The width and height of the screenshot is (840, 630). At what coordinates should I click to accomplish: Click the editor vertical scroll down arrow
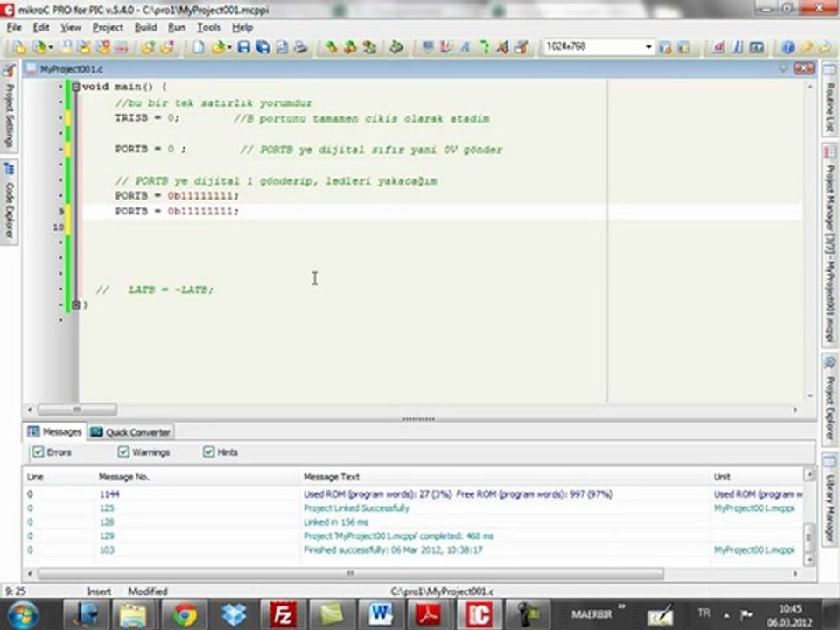809,395
